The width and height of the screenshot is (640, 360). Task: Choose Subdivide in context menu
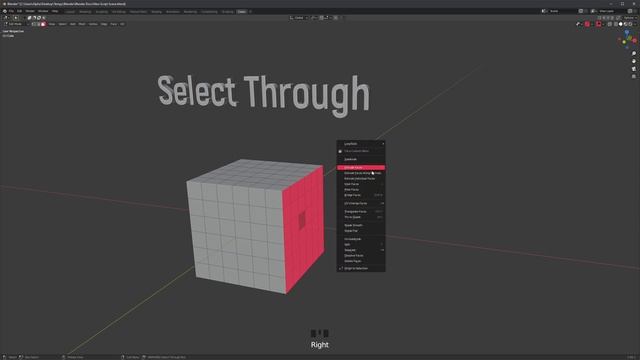361,159
